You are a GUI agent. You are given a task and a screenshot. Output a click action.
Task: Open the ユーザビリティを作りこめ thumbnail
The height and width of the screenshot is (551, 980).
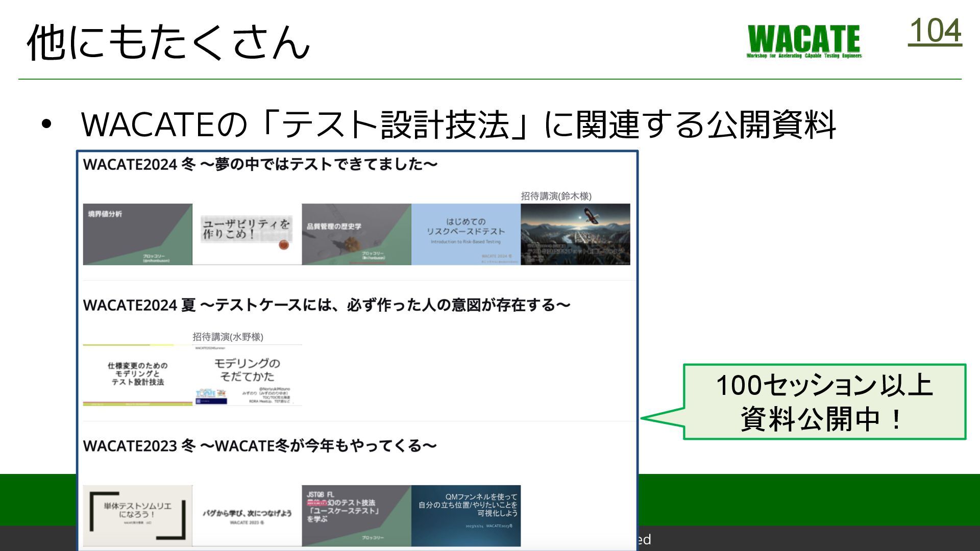(247, 234)
